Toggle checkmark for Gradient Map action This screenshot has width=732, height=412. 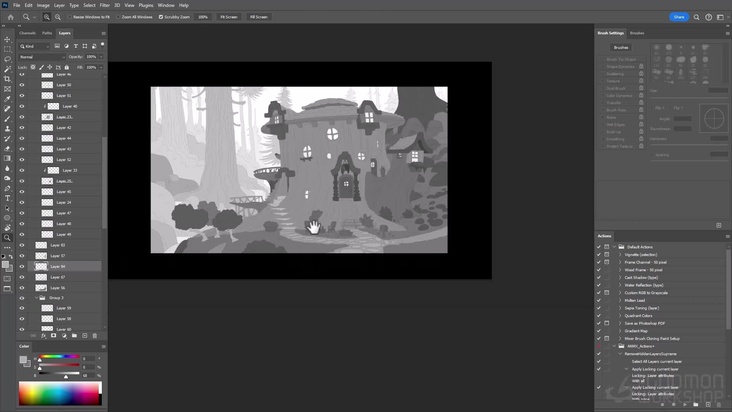tap(599, 331)
